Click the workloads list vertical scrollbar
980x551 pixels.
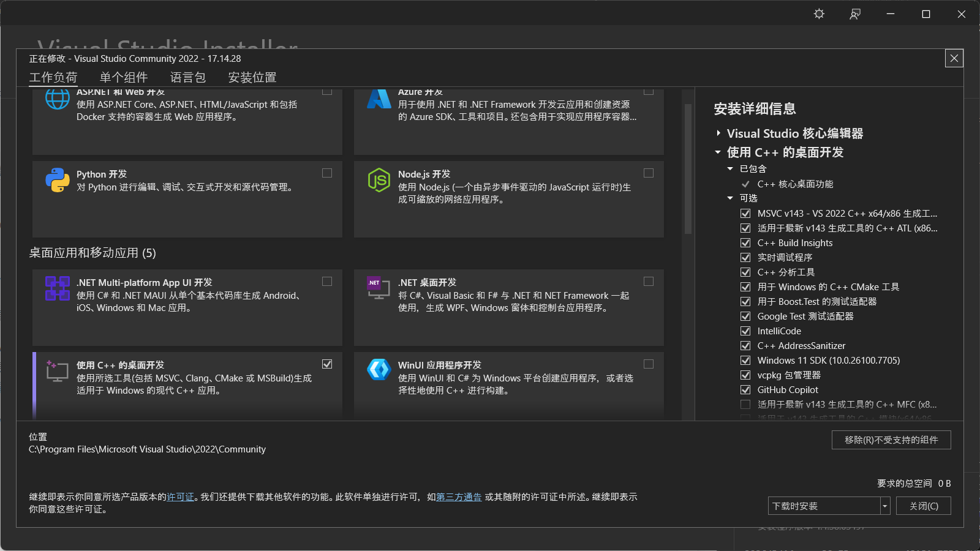point(688,169)
